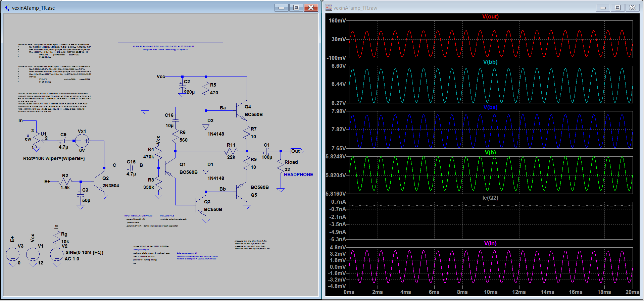Click the magenta V(in) trace label
Screen dimensions: 644x301
click(x=490, y=244)
